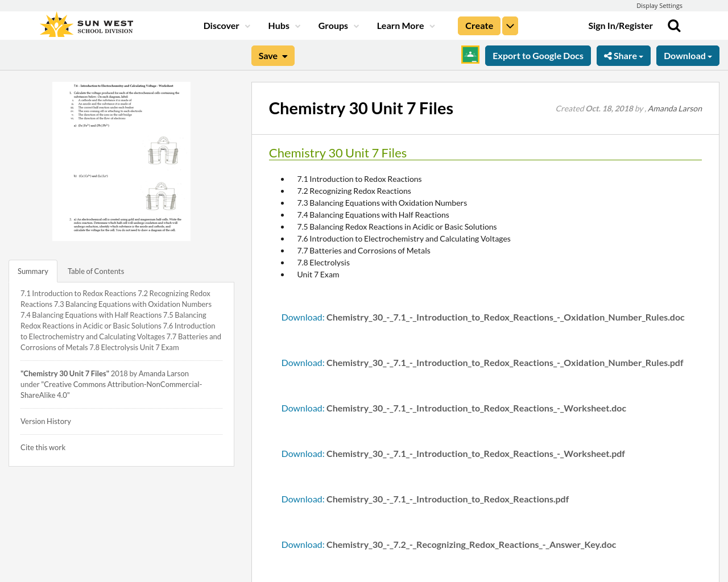Open Version History
728x582 pixels.
[45, 421]
